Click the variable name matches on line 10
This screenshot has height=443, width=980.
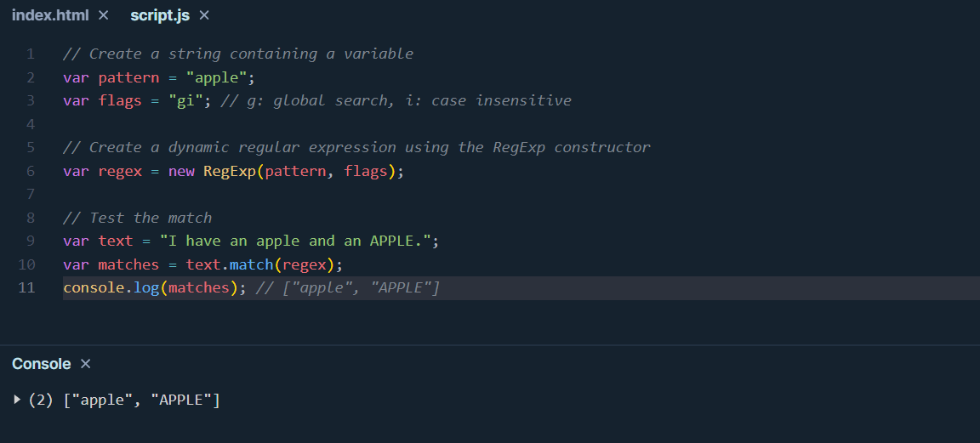coord(128,265)
